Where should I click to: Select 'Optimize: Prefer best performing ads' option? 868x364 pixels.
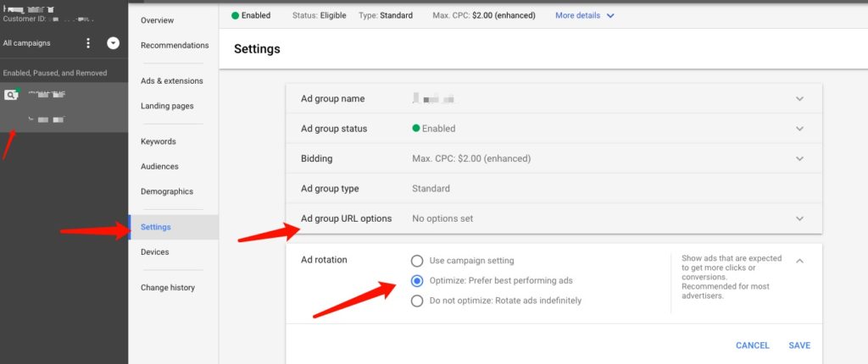(417, 280)
